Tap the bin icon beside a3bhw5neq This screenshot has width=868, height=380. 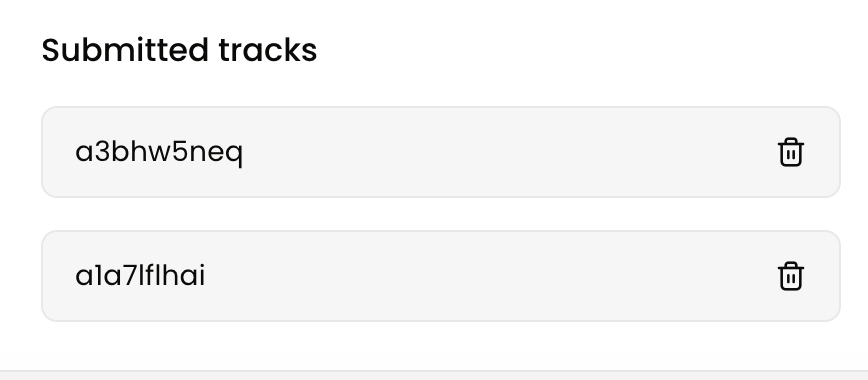point(790,152)
